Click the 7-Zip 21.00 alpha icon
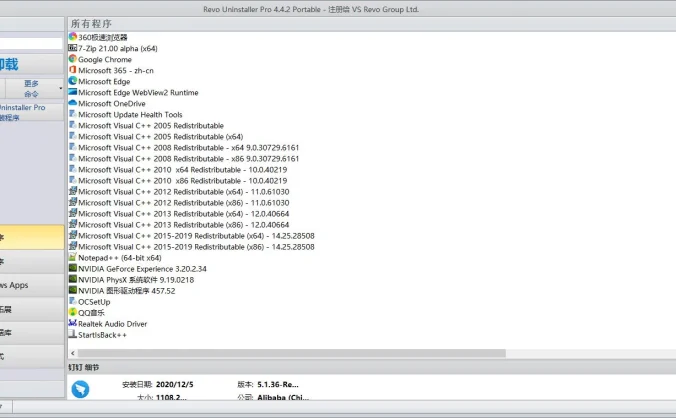676x418 pixels. click(73, 48)
